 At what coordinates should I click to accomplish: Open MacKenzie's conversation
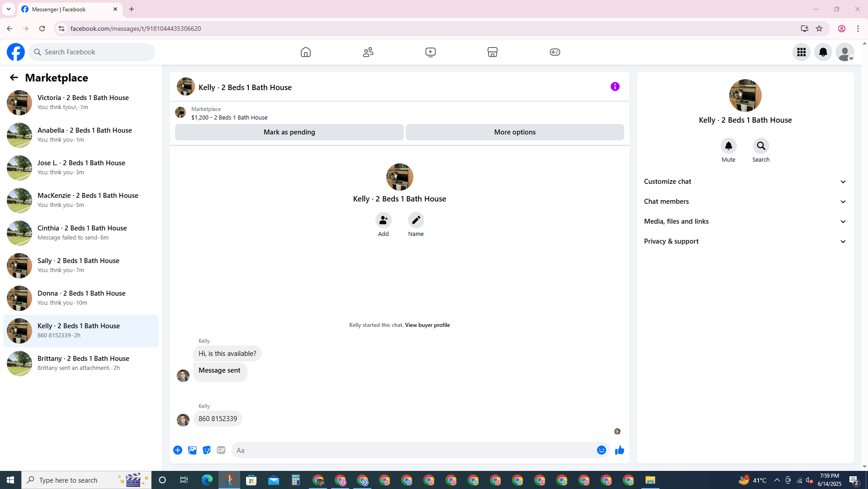click(81, 201)
